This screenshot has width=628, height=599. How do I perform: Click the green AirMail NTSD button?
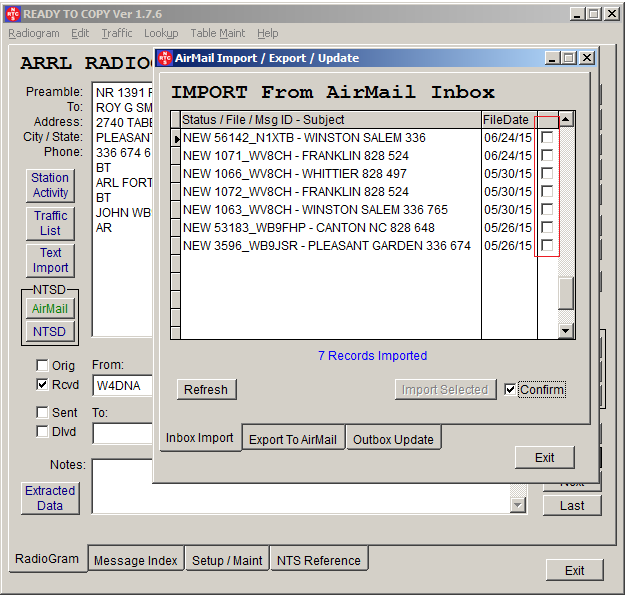coord(50,309)
